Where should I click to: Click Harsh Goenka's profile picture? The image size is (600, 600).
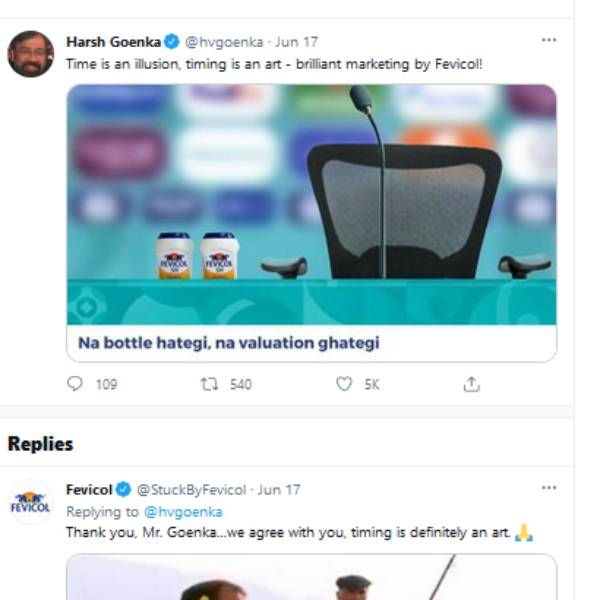pyautogui.click(x=30, y=54)
